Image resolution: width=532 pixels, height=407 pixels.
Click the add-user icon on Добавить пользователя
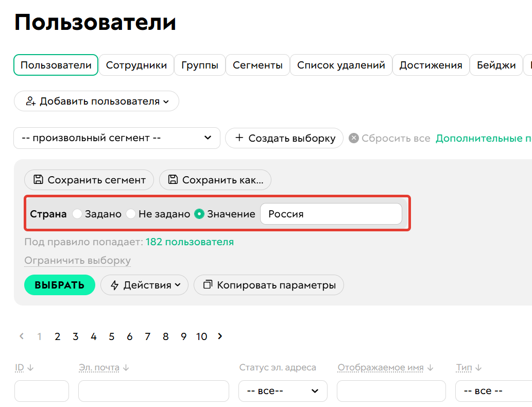click(31, 101)
